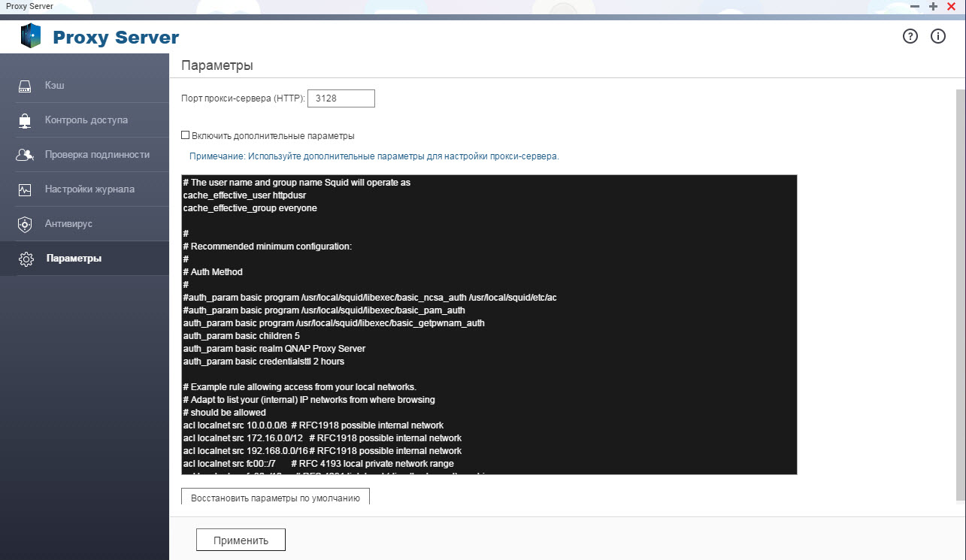Minimize the Proxy Server window

(x=915, y=6)
